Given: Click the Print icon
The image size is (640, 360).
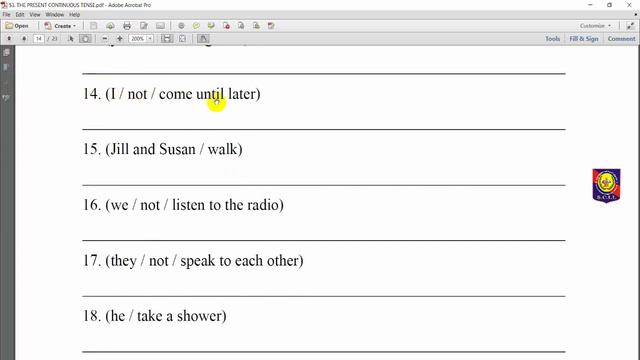Looking at the screenshot, I should (127, 26).
